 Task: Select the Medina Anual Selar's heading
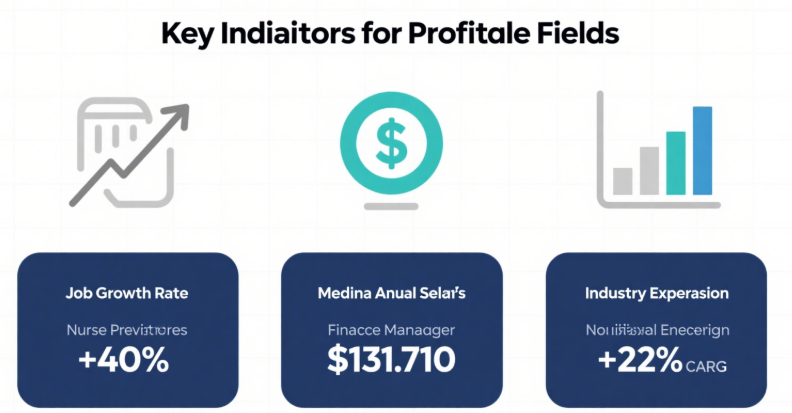391,294
